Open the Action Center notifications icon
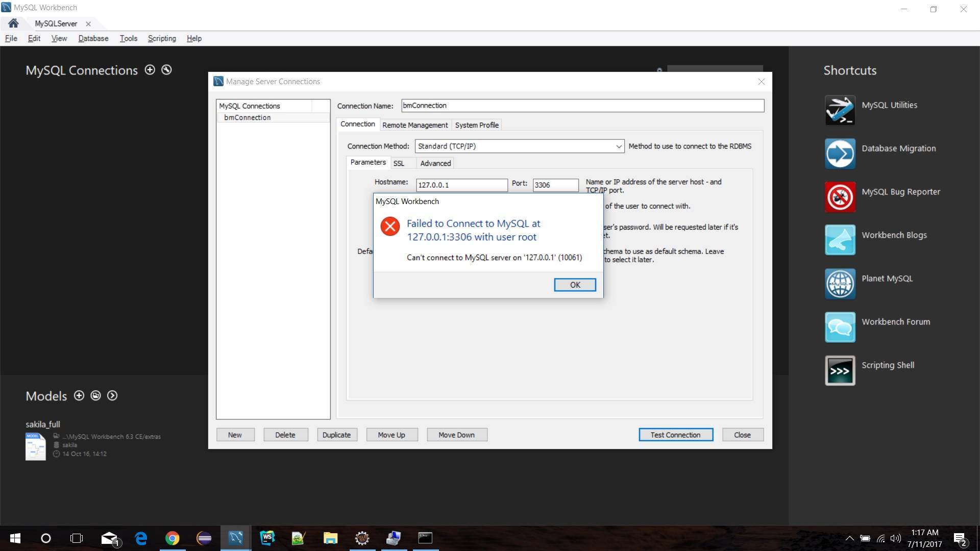This screenshot has height=551, width=980. point(960,539)
